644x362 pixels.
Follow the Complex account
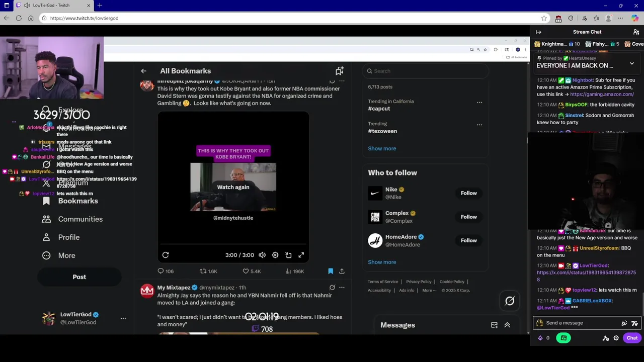click(x=468, y=217)
